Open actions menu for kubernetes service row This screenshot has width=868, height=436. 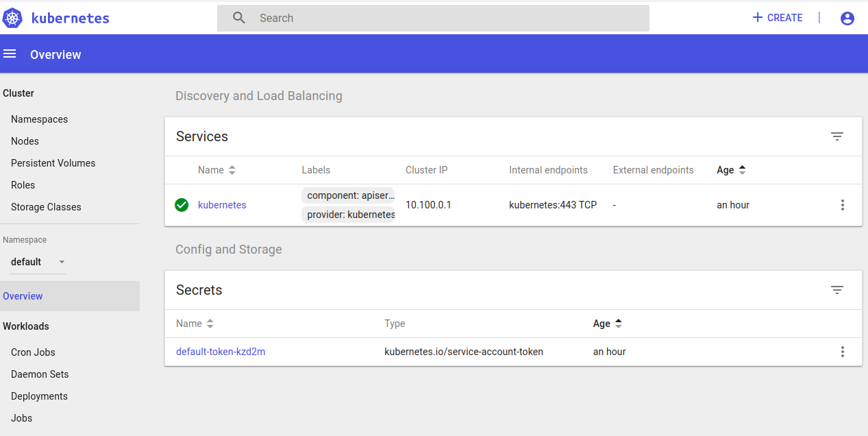pyautogui.click(x=843, y=205)
